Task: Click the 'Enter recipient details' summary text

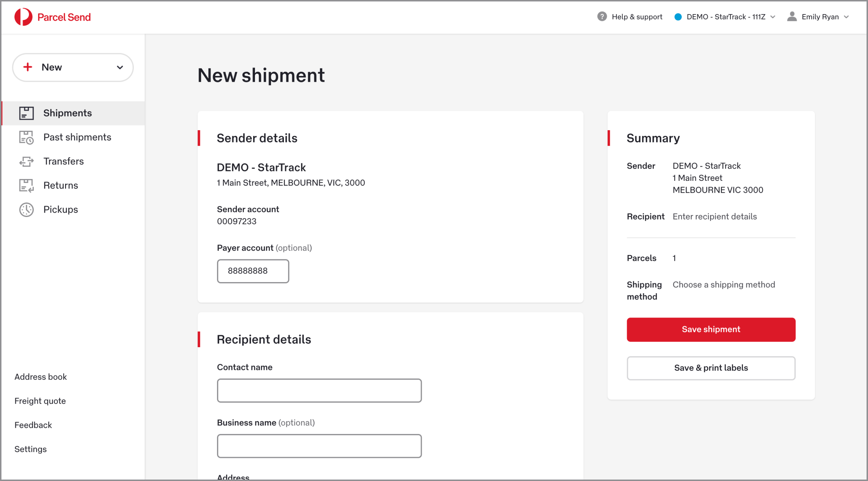Action: coord(715,217)
